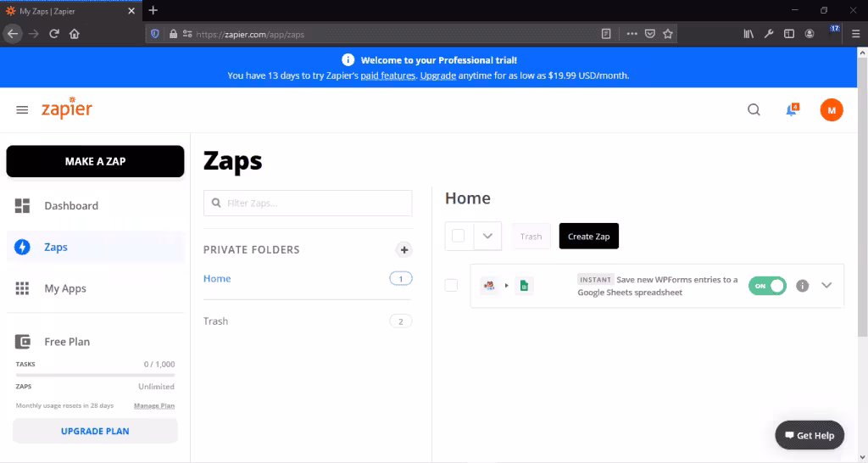The height and width of the screenshot is (463, 868).
Task: Click the Zaps lightning bolt icon
Action: point(22,247)
